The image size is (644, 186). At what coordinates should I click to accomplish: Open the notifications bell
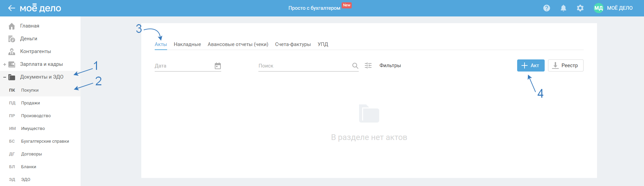point(563,8)
